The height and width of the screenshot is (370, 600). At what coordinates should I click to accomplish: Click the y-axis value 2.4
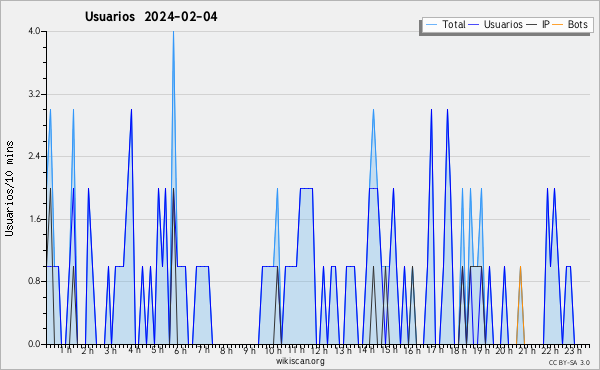point(34,156)
